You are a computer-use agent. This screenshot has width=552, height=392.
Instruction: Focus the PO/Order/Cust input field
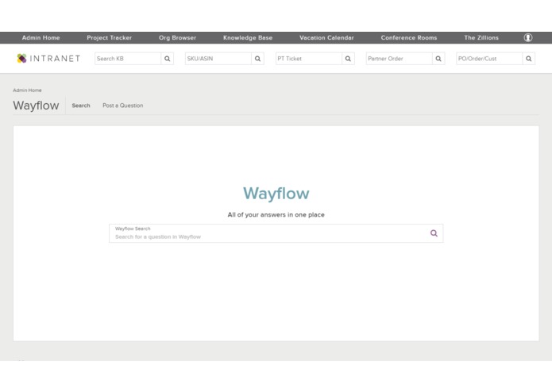point(489,59)
